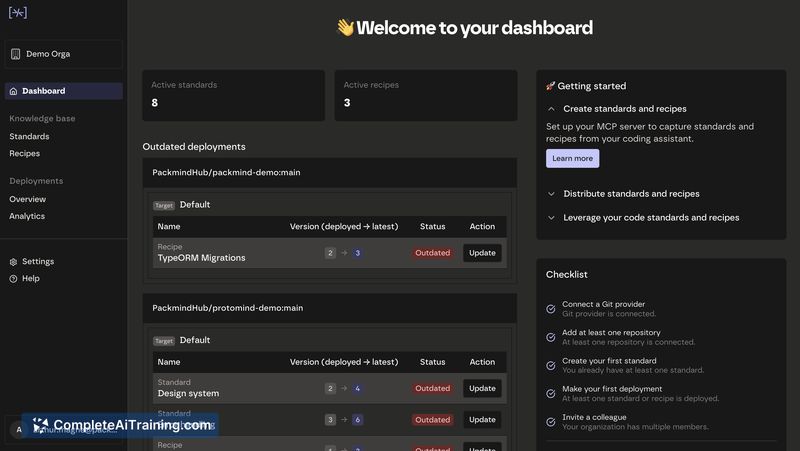Click the Active standards card
This screenshot has width=800, height=451.
coord(234,95)
